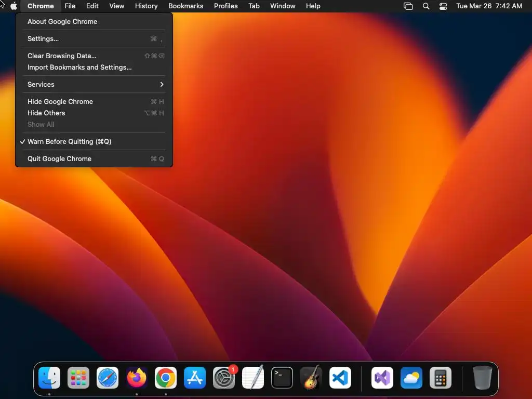This screenshot has height=399, width=532.
Task: Click the date and time clock
Action: (489, 6)
